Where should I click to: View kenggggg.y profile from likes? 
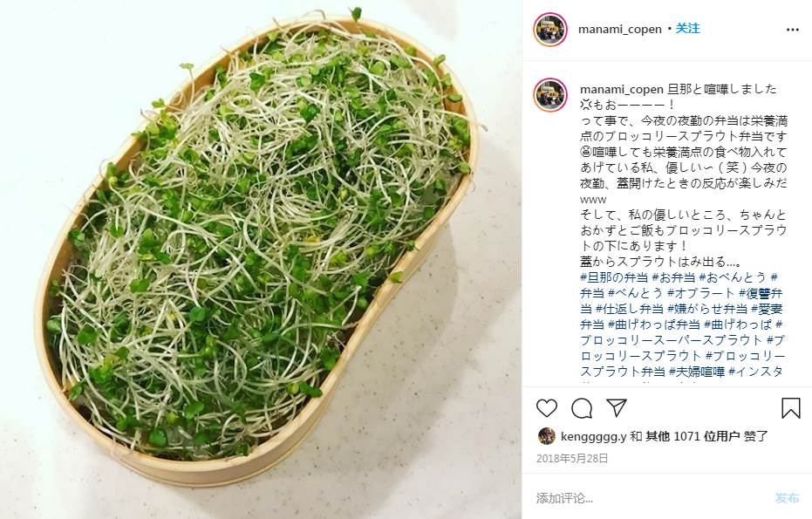(x=593, y=437)
